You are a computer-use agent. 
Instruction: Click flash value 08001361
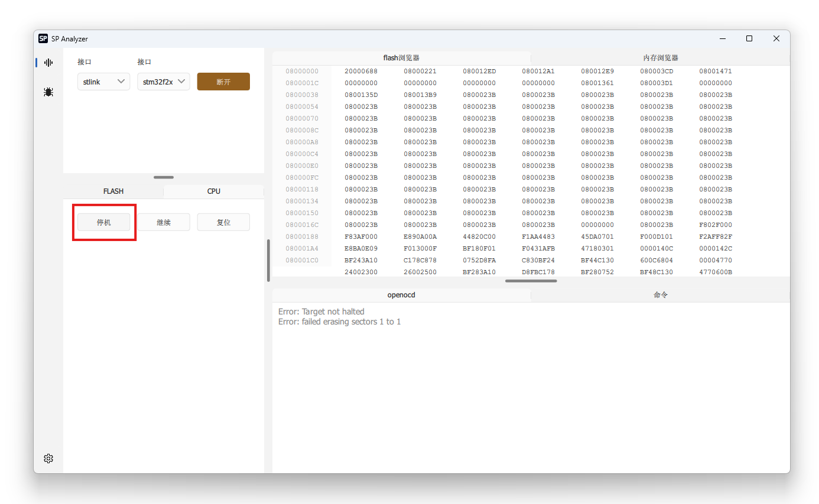click(597, 83)
